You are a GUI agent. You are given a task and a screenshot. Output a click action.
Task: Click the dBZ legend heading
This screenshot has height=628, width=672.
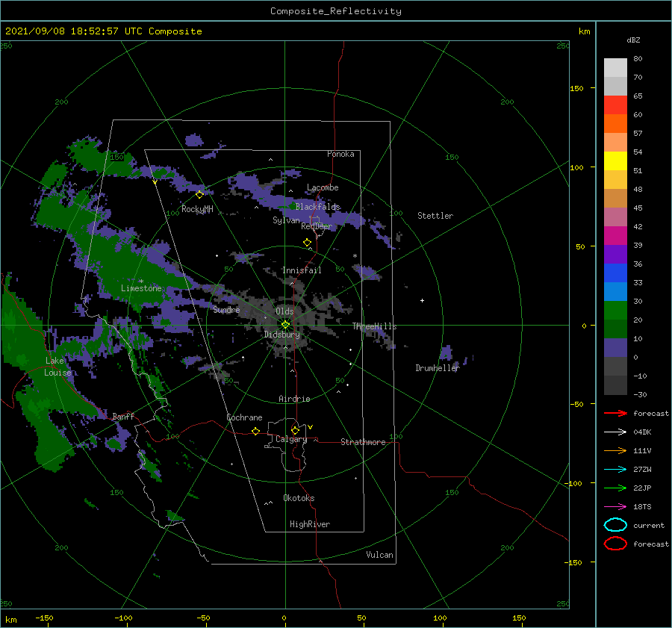point(633,40)
